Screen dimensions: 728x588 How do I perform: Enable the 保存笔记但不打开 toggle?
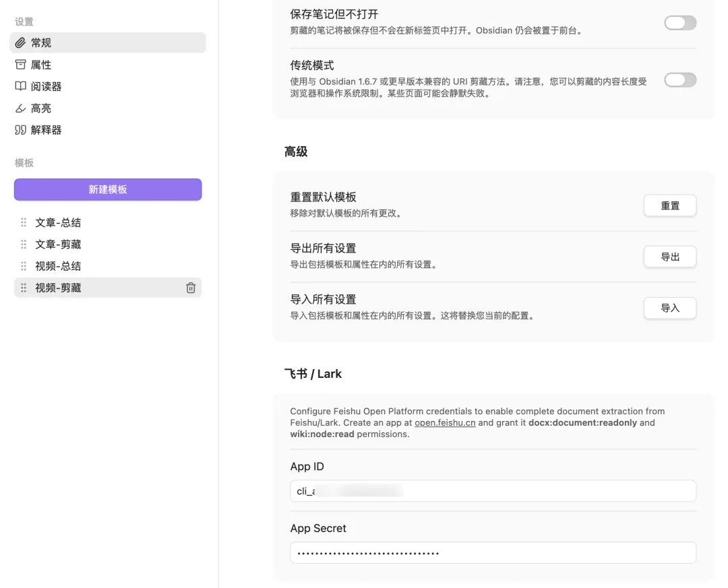(x=679, y=23)
